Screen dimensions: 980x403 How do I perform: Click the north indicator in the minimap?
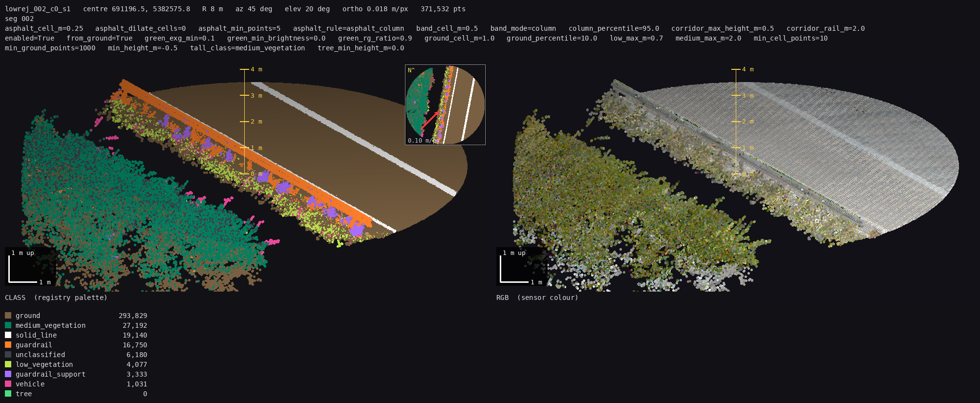coord(411,70)
